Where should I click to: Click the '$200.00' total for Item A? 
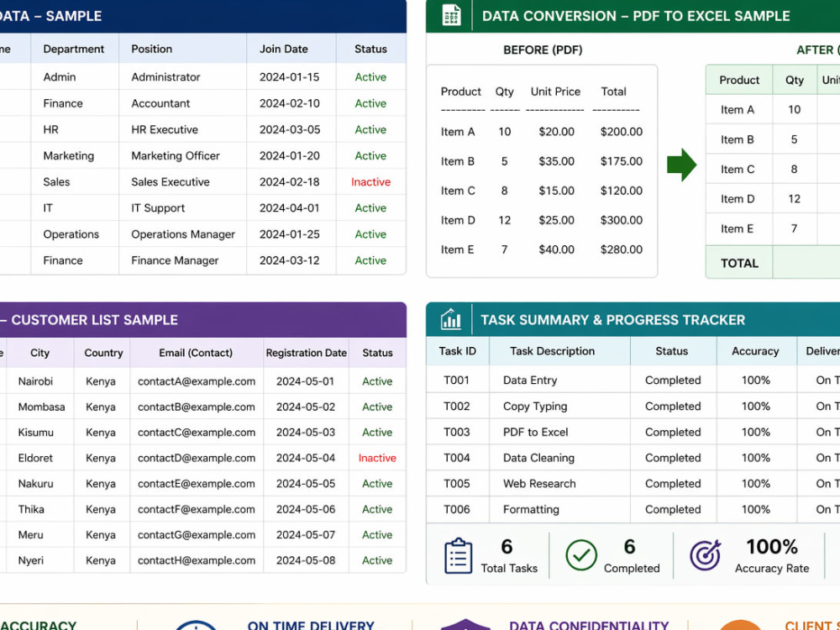(x=622, y=131)
